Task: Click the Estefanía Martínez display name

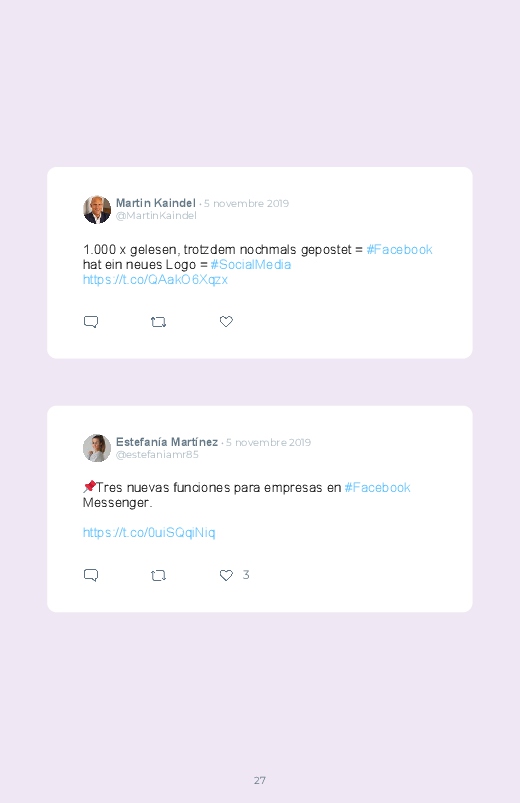Action: point(167,442)
